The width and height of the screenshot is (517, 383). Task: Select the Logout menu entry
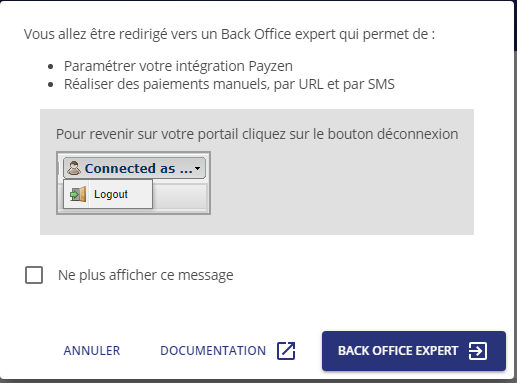pyautogui.click(x=108, y=194)
